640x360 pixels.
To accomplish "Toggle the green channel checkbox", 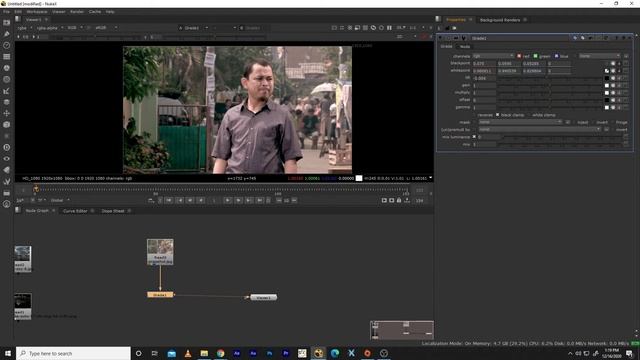I will pos(536,56).
